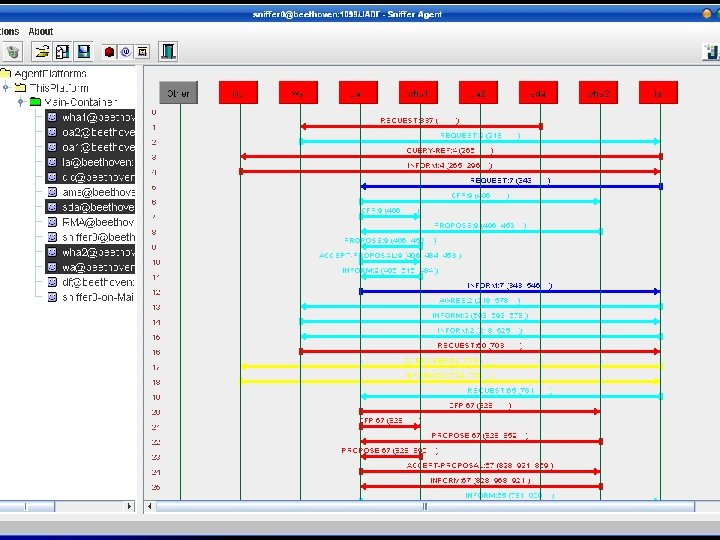Screen dimensions: 720x540
Task: Click the red Do Not Sniff icon
Action: (x=109, y=52)
